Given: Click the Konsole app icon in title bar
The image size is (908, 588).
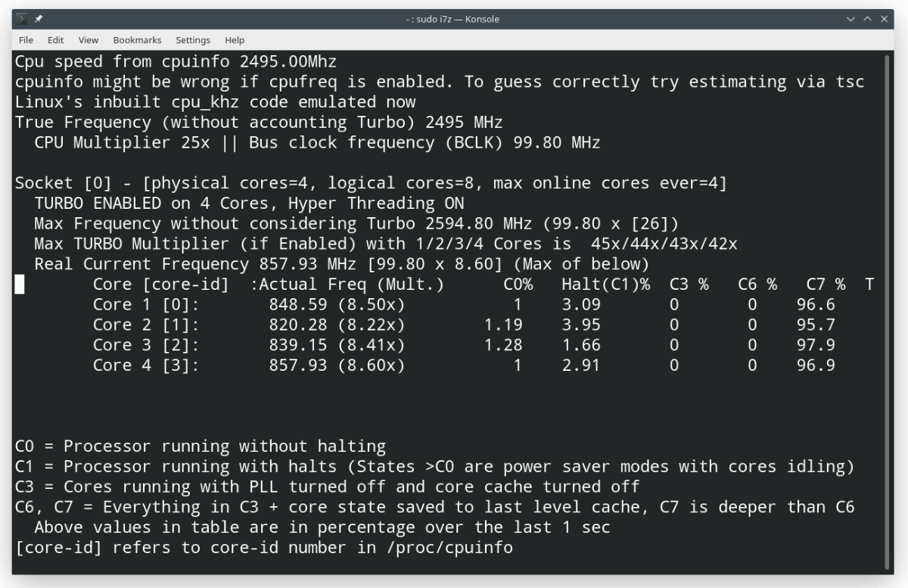Looking at the screenshot, I should 22,19.
